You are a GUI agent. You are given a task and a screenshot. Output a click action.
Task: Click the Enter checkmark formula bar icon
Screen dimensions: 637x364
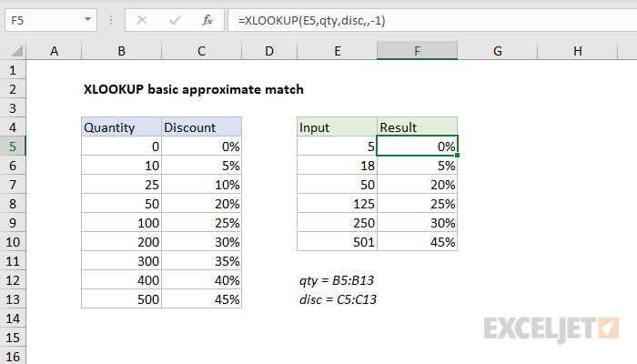pyautogui.click(x=175, y=20)
